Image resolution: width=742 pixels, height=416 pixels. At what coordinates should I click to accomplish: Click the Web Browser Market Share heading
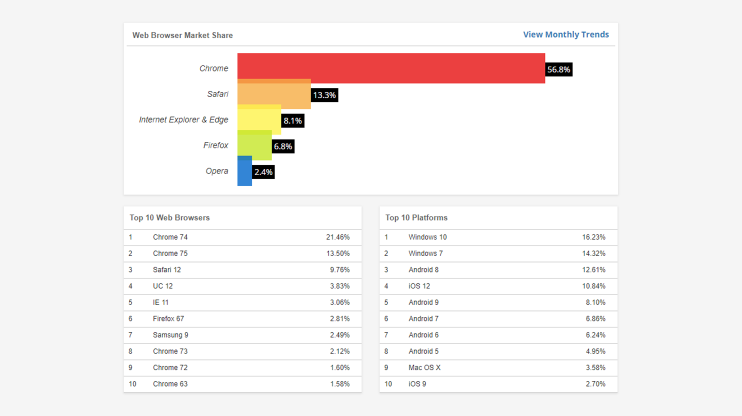tap(183, 35)
